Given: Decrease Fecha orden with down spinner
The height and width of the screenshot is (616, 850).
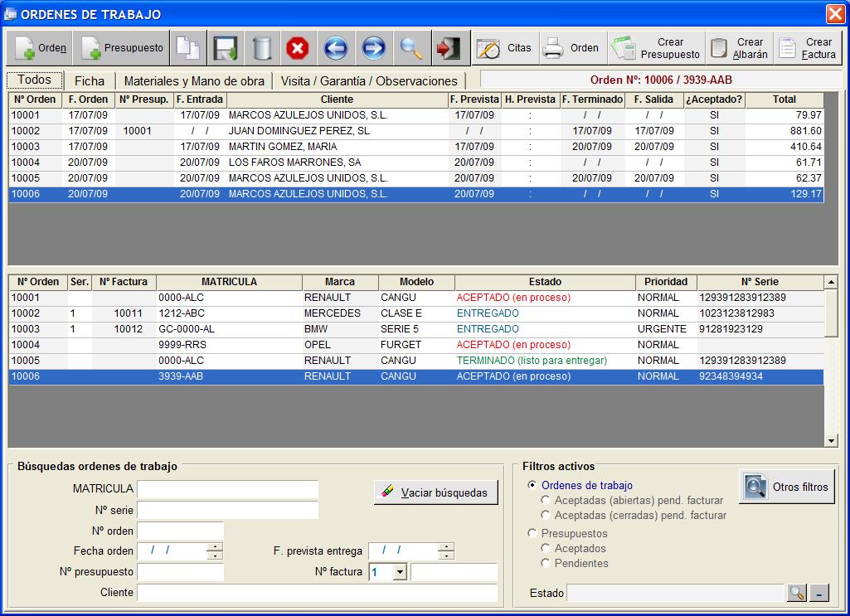Looking at the screenshot, I should (x=216, y=555).
